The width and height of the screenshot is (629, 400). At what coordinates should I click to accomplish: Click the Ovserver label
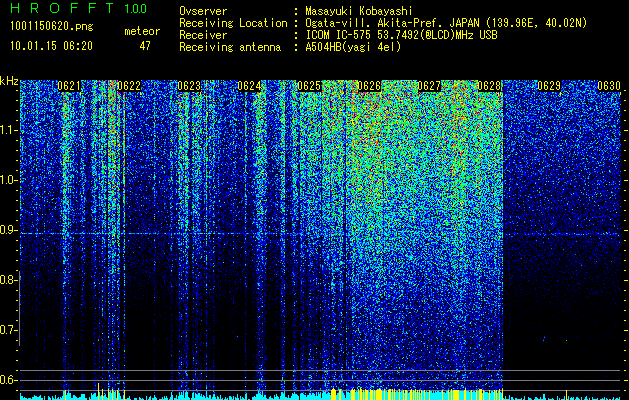203,11
